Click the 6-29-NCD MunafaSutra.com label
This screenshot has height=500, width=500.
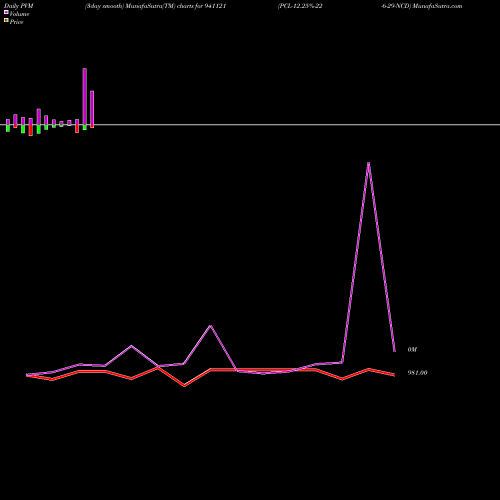coord(422,6)
